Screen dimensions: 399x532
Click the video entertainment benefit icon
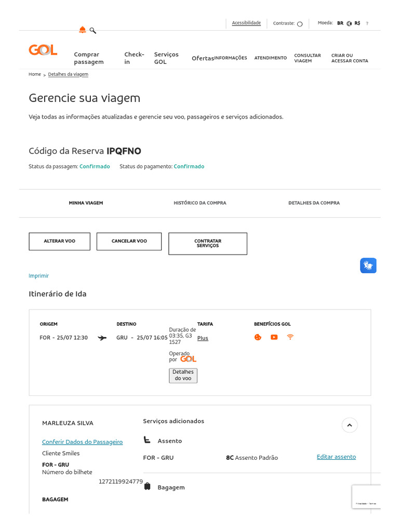(274, 337)
